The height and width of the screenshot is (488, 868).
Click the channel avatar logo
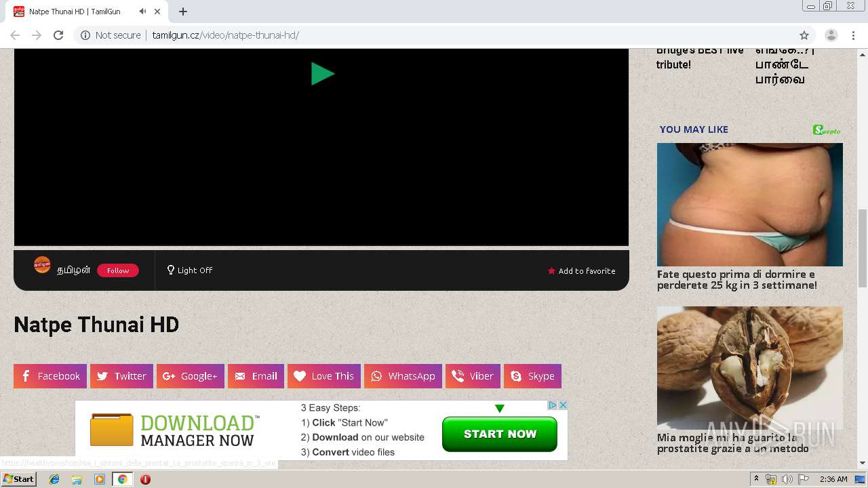coord(42,265)
